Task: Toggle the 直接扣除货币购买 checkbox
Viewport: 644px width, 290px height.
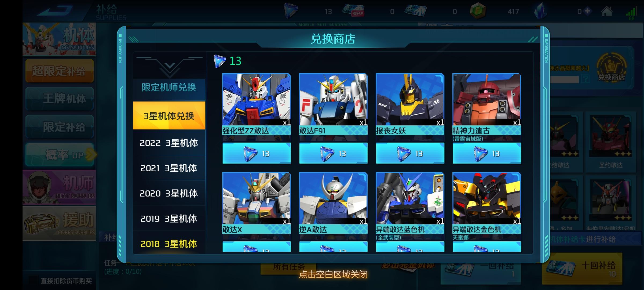Action: [33, 280]
